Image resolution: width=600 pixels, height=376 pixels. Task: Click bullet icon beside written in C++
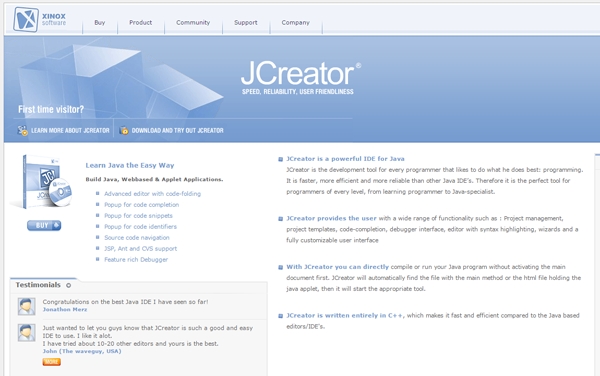coord(280,316)
